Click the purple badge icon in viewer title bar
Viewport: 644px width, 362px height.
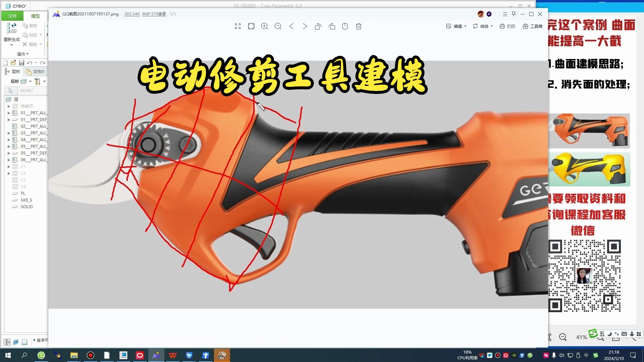[x=489, y=14]
